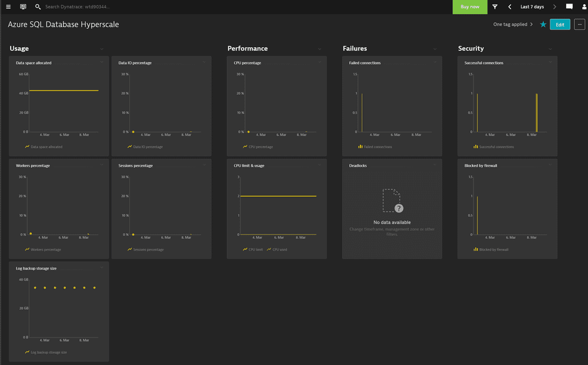The image size is (588, 365).
Task: Open the Performance section dropdown
Action: [x=319, y=49]
